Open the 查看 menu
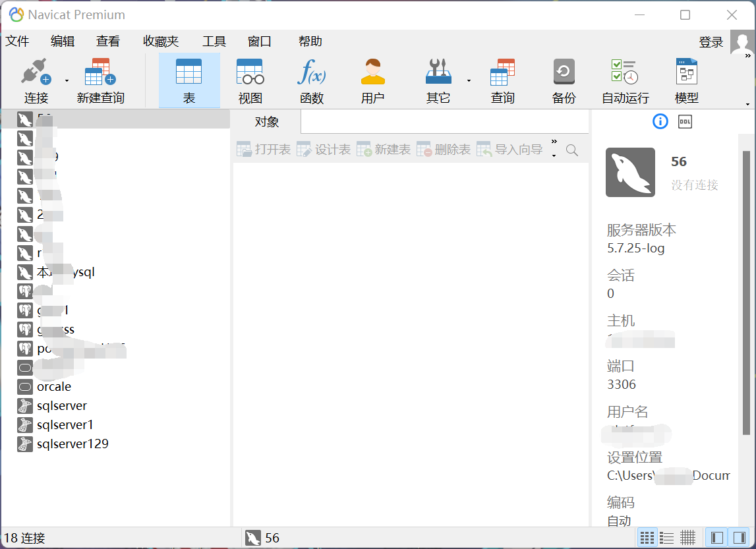 point(108,42)
